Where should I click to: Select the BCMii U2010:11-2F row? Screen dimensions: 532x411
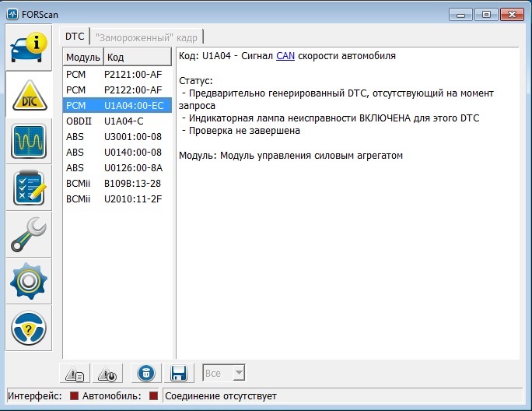[117, 199]
